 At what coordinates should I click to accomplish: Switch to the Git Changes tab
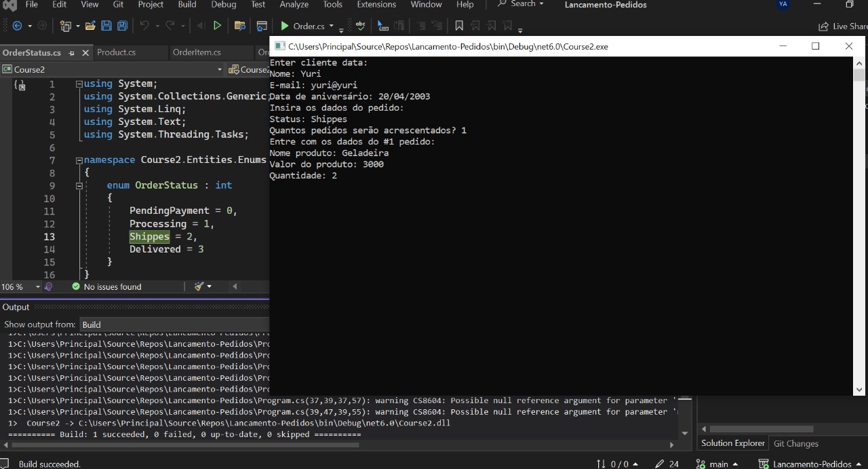coord(796,443)
